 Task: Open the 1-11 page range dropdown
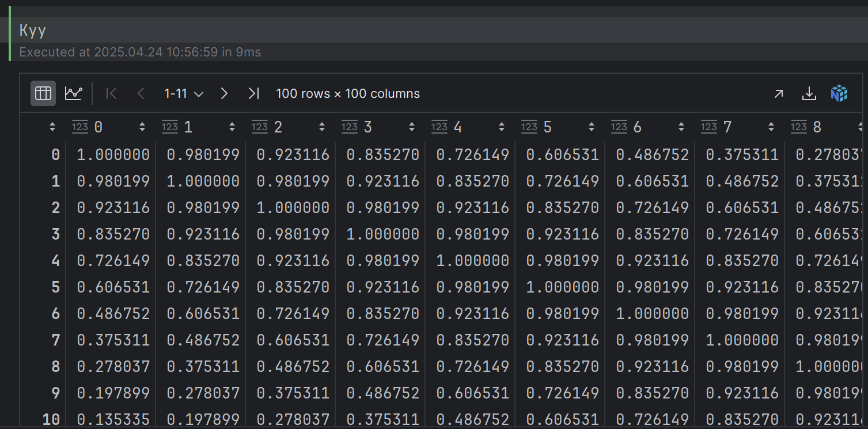pyautogui.click(x=184, y=93)
